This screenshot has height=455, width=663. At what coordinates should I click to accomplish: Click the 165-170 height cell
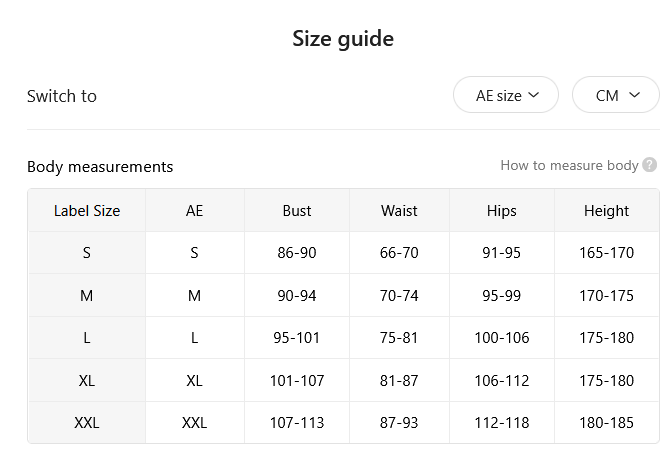pos(606,252)
